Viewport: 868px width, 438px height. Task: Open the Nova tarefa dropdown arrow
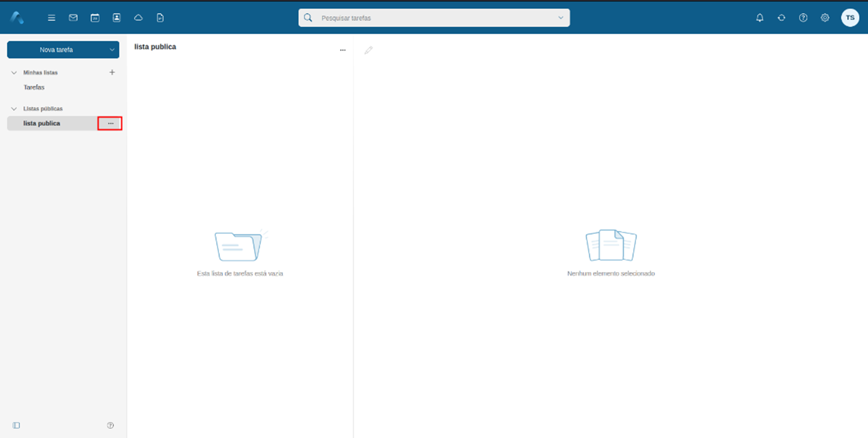pyautogui.click(x=112, y=50)
